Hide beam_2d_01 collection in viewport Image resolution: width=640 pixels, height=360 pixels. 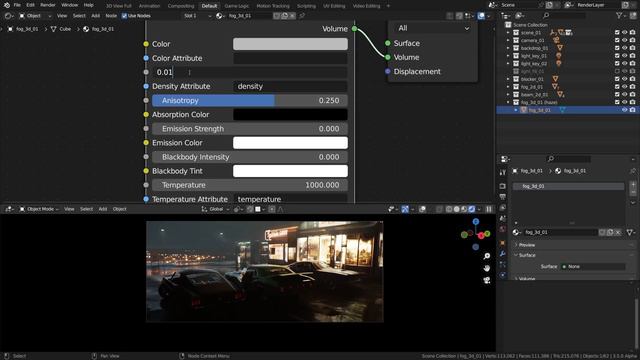point(624,95)
